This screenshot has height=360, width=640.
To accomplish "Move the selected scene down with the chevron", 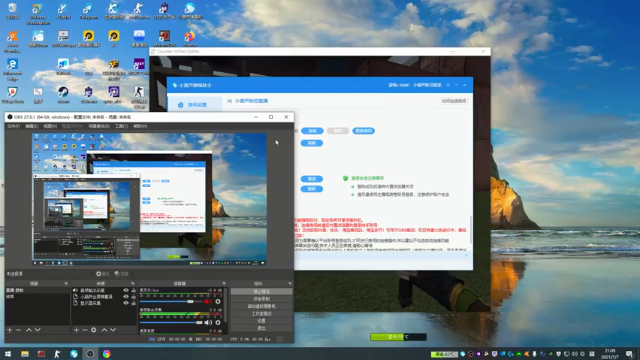I will [x=38, y=330].
